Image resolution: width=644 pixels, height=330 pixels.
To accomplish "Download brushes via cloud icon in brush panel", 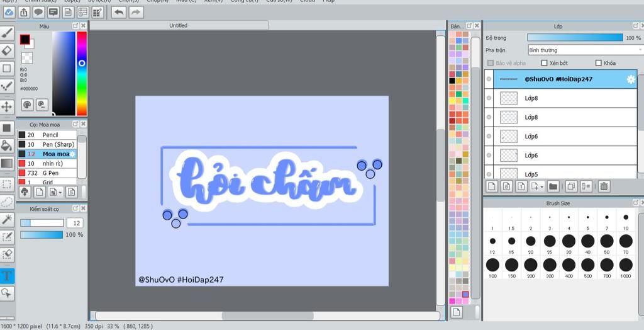I will point(25,191).
